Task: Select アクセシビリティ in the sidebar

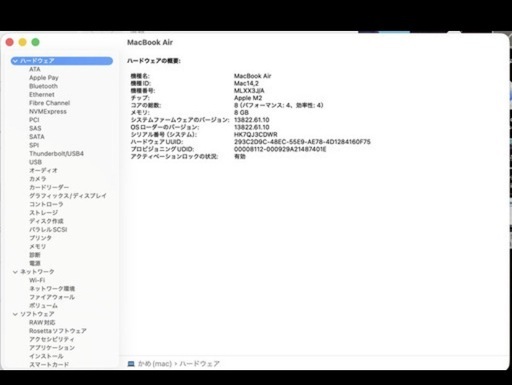Action: click(x=52, y=339)
